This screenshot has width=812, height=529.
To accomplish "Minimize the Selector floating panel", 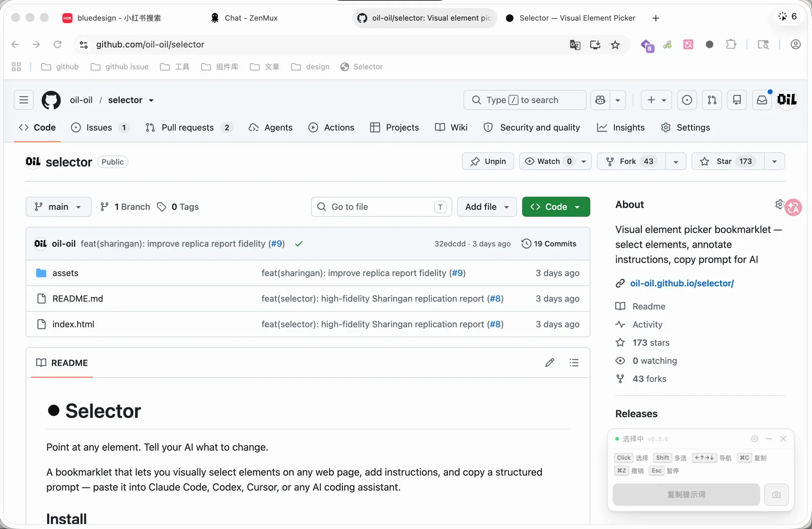I will coord(769,439).
